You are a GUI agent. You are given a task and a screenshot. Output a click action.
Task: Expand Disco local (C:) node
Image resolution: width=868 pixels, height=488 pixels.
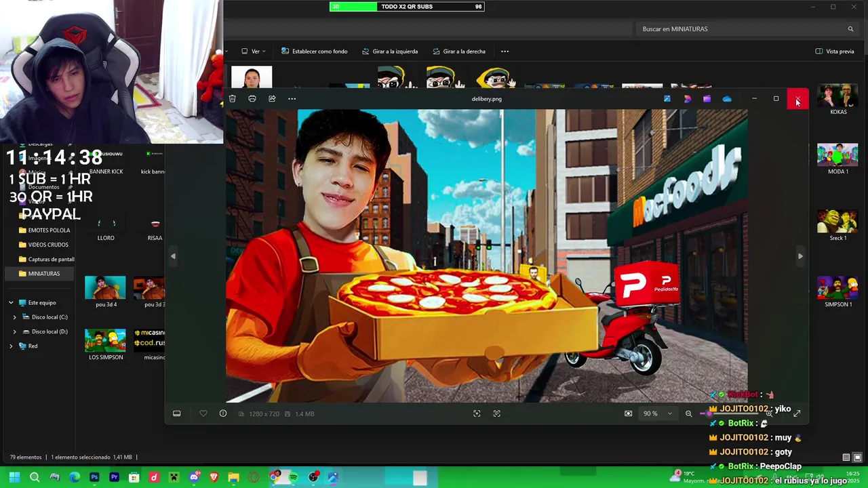[x=14, y=317]
